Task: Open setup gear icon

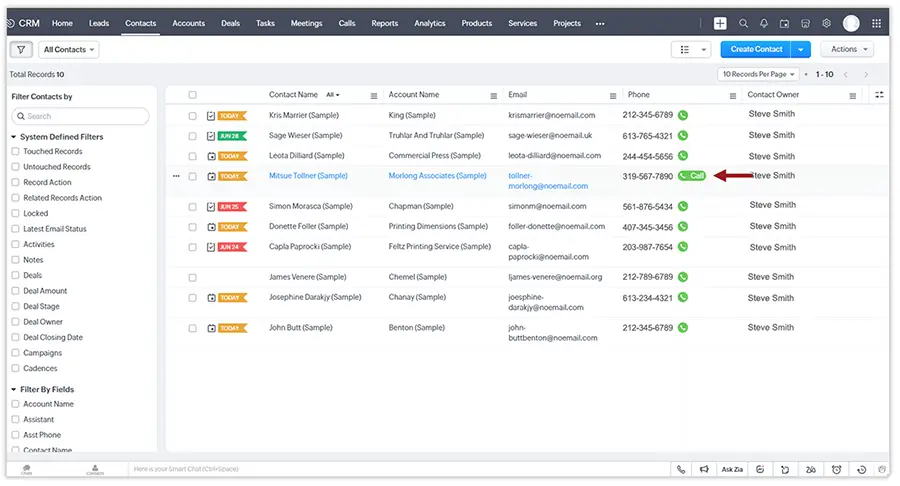Action: pyautogui.click(x=827, y=24)
